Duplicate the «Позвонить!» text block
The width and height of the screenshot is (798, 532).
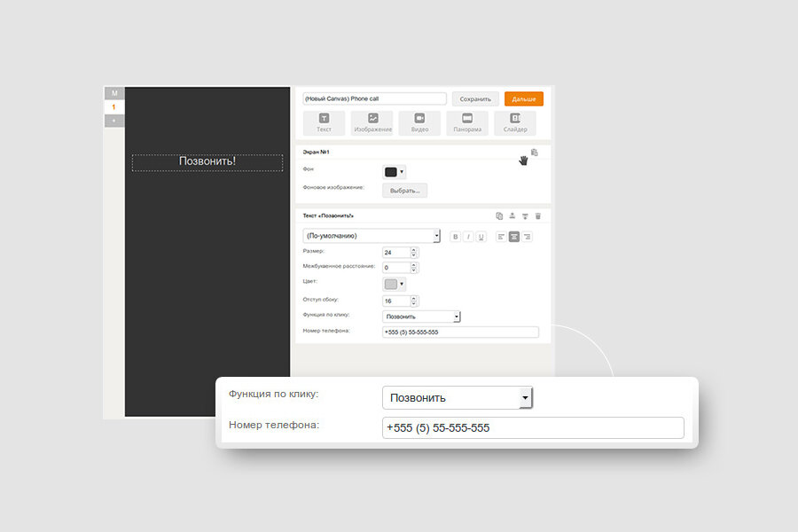(499, 215)
